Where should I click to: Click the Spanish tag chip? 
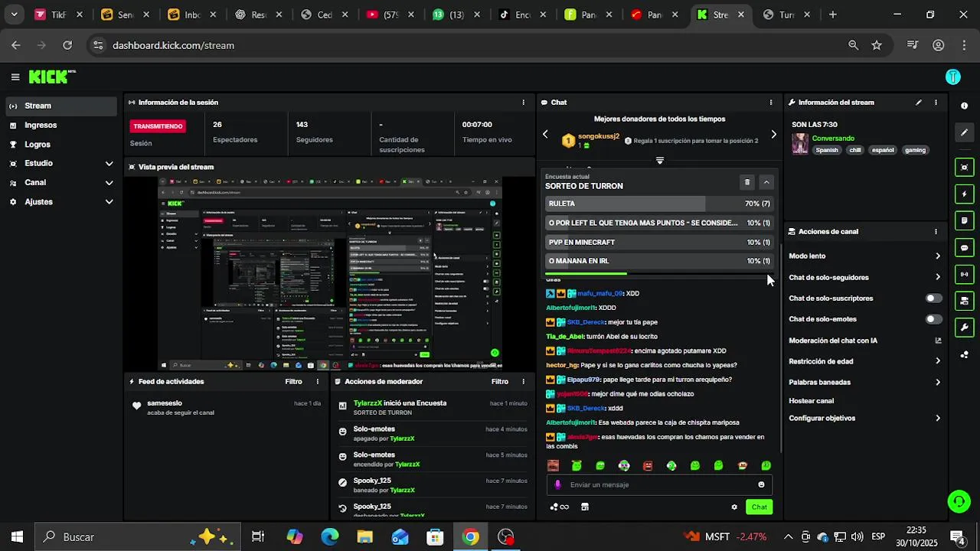coord(827,150)
